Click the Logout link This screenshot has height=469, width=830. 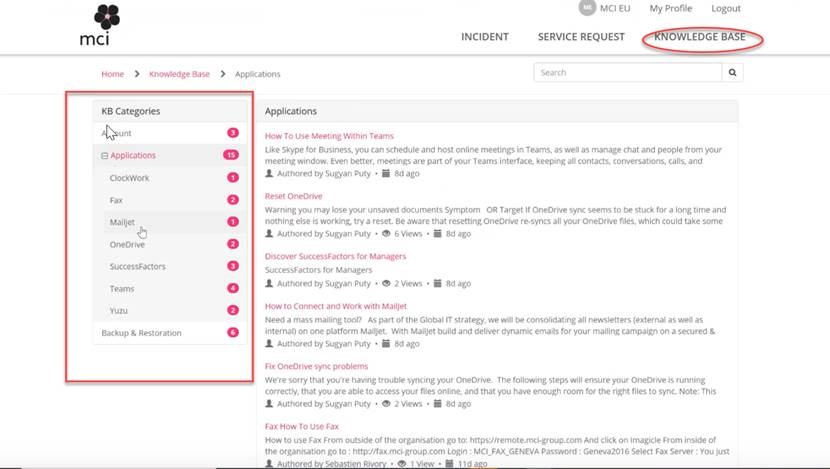(726, 8)
